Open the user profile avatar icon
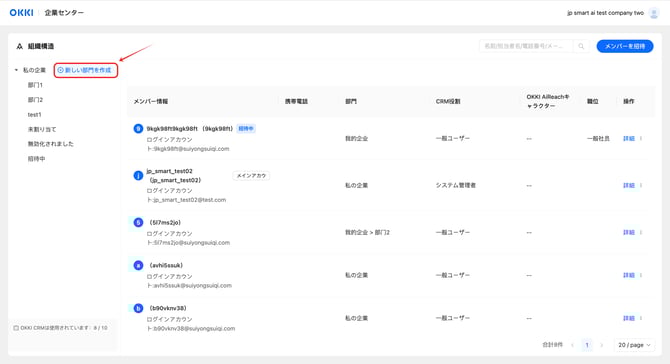670x364 pixels. pyautogui.click(x=653, y=13)
